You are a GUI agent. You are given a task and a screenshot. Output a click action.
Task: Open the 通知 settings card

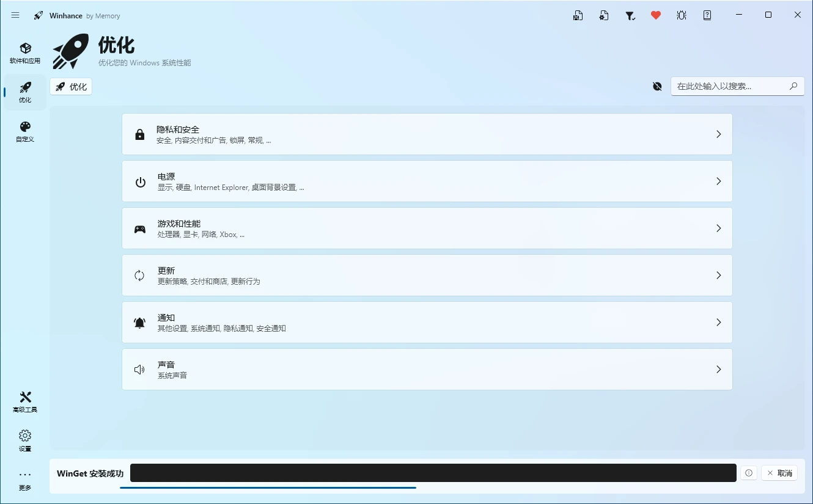coord(427,322)
